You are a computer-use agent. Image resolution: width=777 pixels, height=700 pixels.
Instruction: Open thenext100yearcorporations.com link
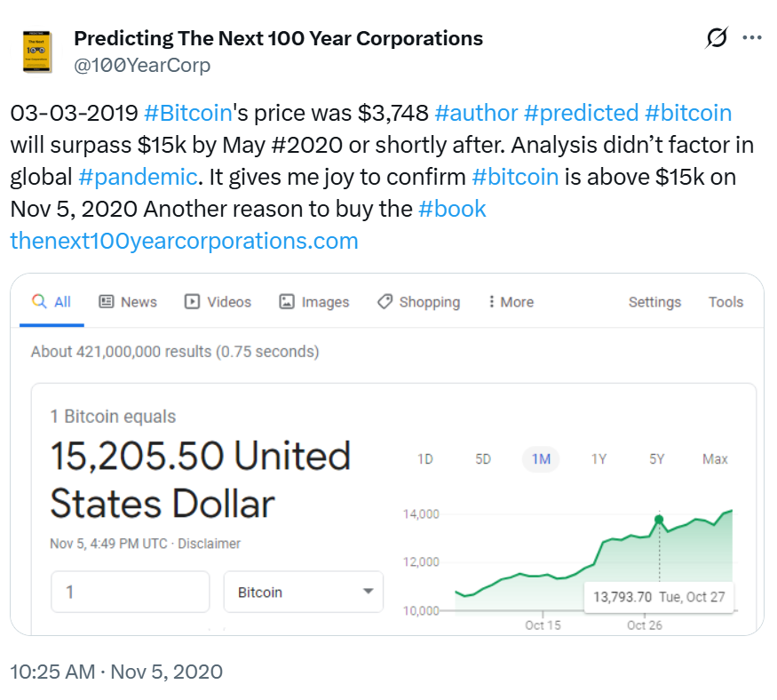184,241
